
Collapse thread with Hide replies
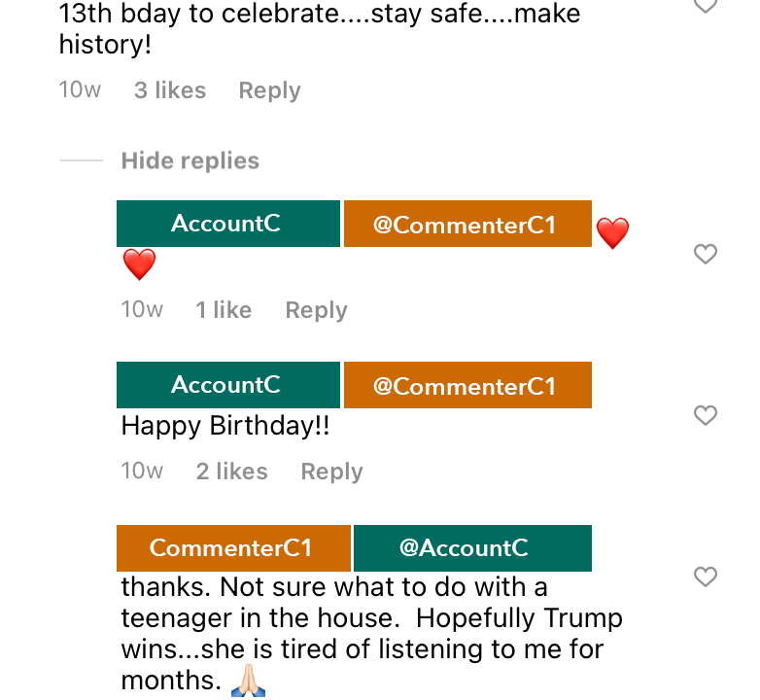pos(190,160)
